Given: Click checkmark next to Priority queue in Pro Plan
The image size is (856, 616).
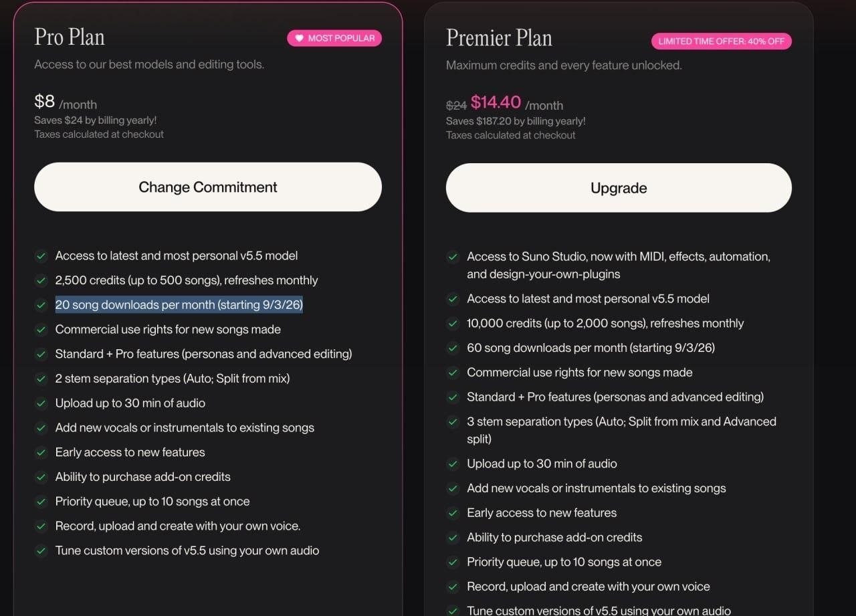Looking at the screenshot, I should coord(41,502).
